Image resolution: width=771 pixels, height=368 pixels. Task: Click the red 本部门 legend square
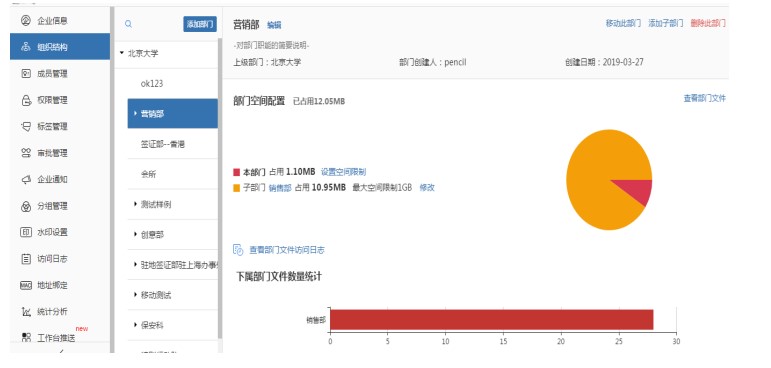(x=237, y=172)
